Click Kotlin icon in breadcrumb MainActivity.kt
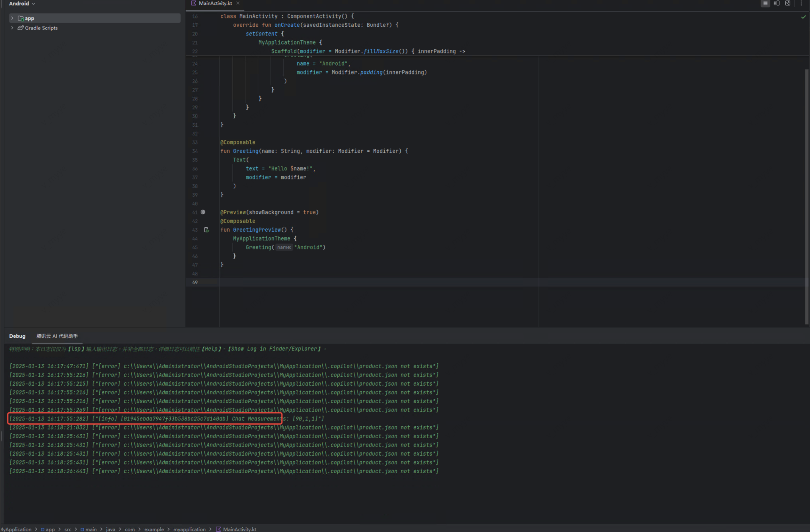This screenshot has height=532, width=810. [x=218, y=529]
